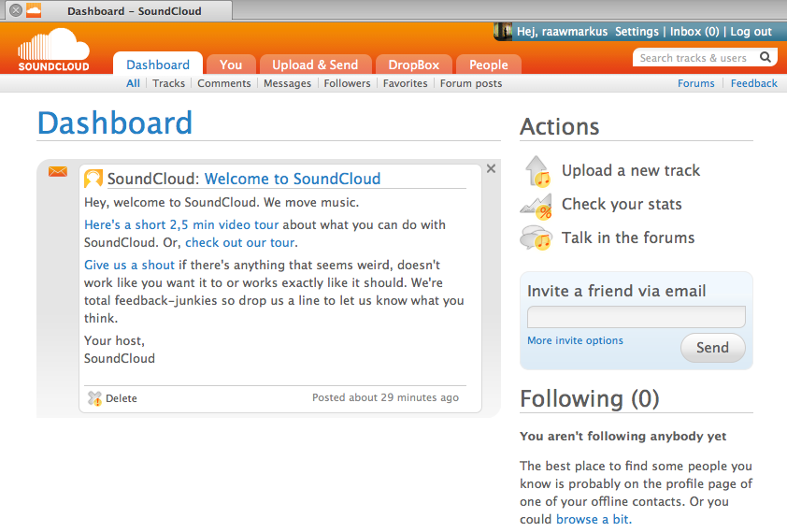Viewport: 787px width, 532px height.
Task: Click the Actions heading
Action: (x=560, y=126)
